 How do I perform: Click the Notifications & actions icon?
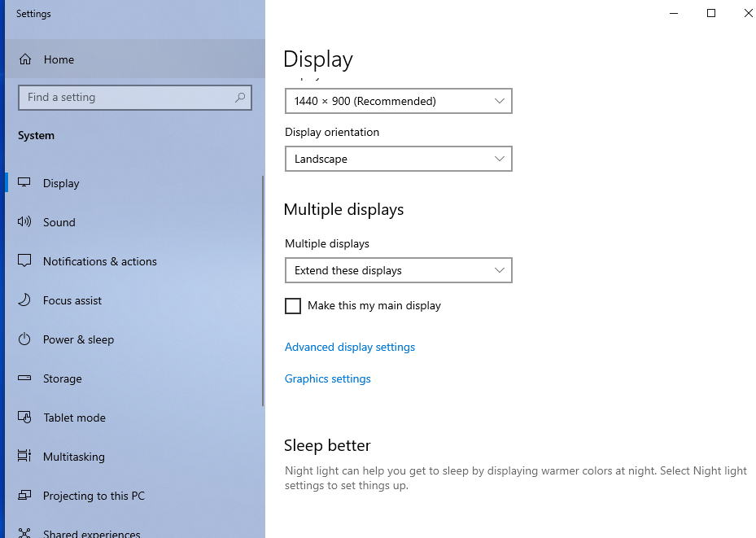point(25,261)
